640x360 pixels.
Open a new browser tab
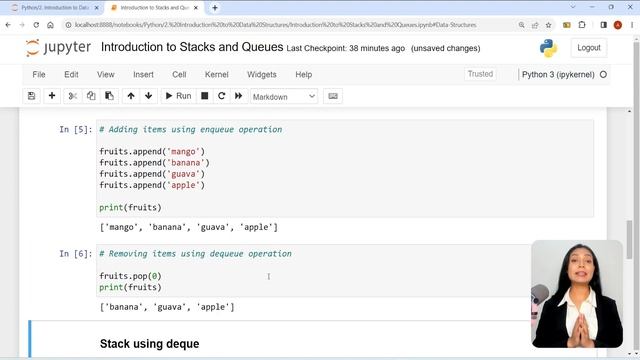[x=215, y=8]
